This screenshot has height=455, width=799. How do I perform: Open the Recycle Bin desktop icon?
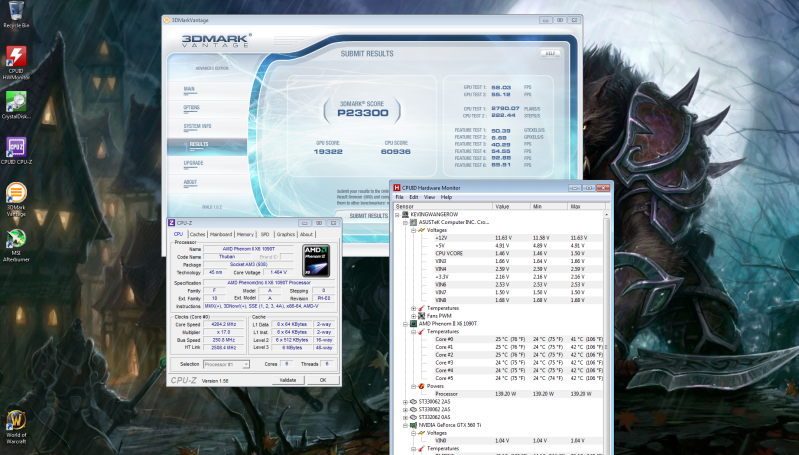(16, 15)
